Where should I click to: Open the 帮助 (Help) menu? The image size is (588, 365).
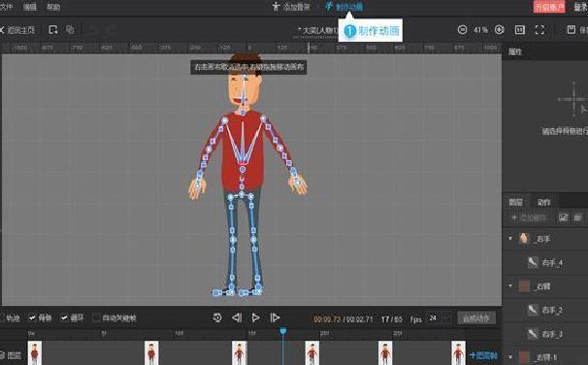(x=53, y=7)
